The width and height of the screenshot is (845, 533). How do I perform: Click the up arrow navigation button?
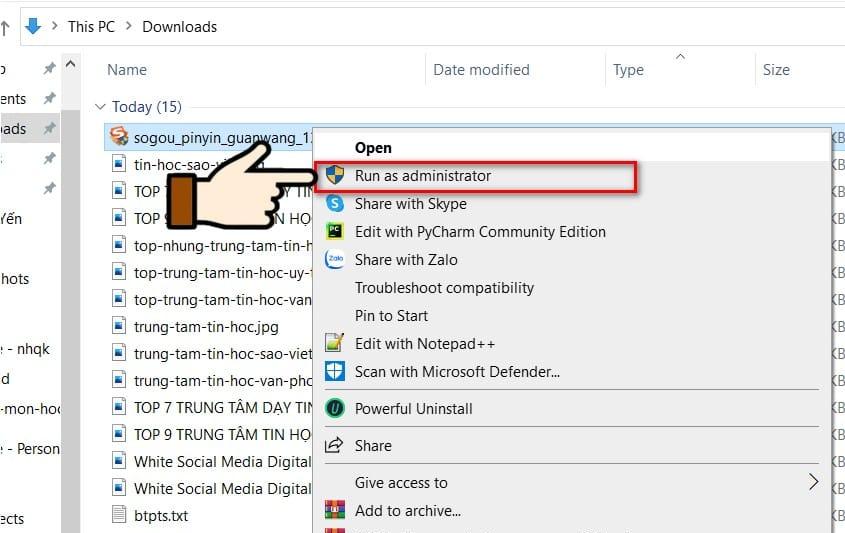click(x=5, y=27)
